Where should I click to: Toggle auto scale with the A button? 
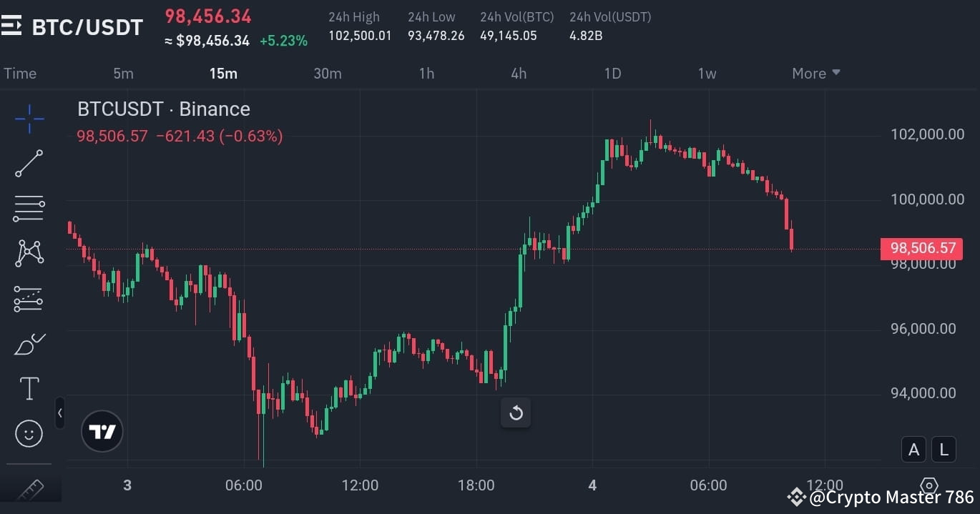[x=913, y=449]
